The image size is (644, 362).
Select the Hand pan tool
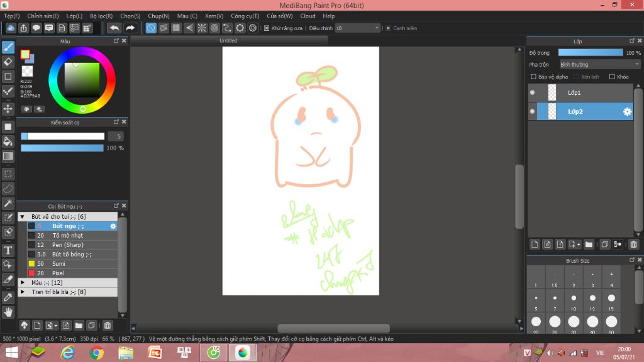point(8,312)
